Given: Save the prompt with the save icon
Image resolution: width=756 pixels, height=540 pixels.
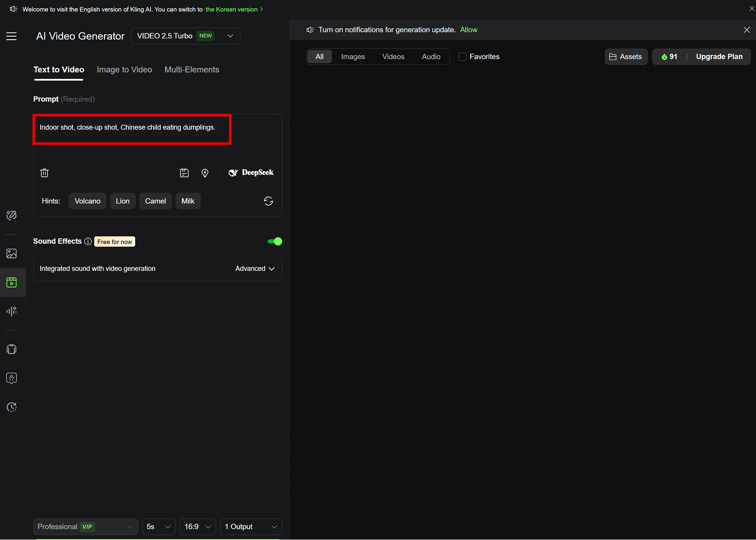Looking at the screenshot, I should [x=184, y=173].
